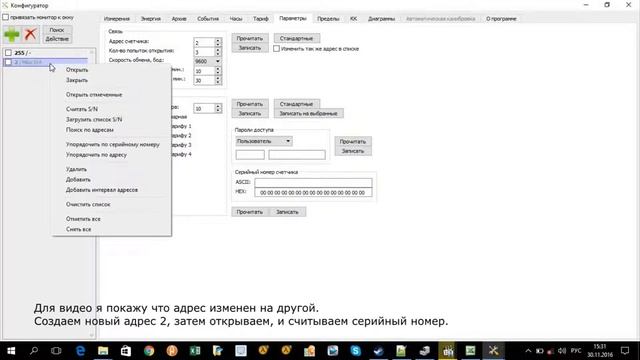The width and height of the screenshot is (640, 360).
Task: Open Steam from the taskbar
Action: (378, 351)
